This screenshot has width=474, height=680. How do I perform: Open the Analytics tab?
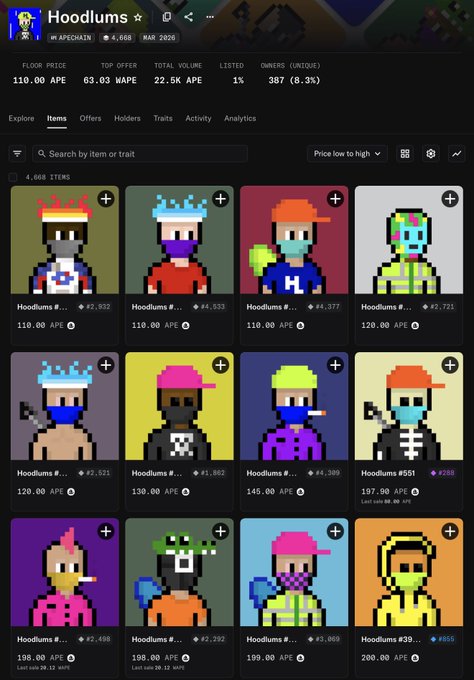(240, 118)
